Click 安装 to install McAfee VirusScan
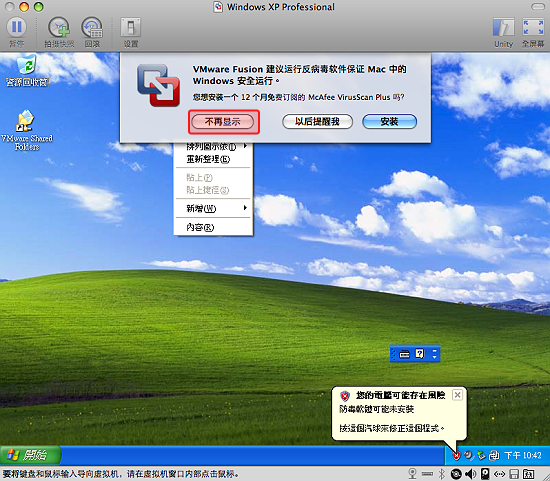 point(389,122)
